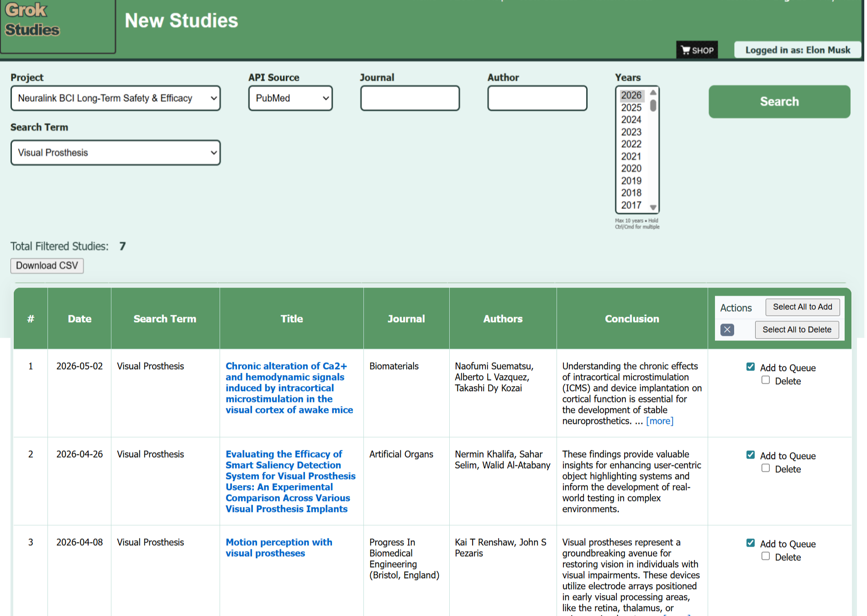Click the Search Term column header
The image size is (867, 616).
tap(165, 319)
